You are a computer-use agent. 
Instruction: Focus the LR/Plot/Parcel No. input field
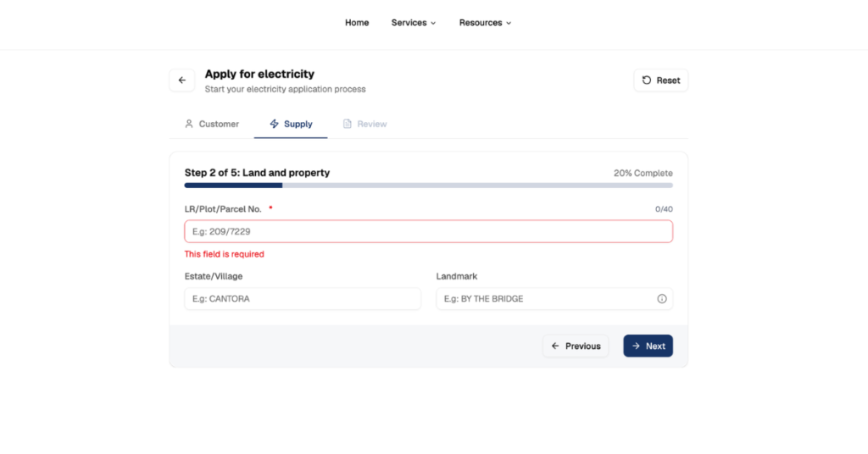pyautogui.click(x=428, y=231)
